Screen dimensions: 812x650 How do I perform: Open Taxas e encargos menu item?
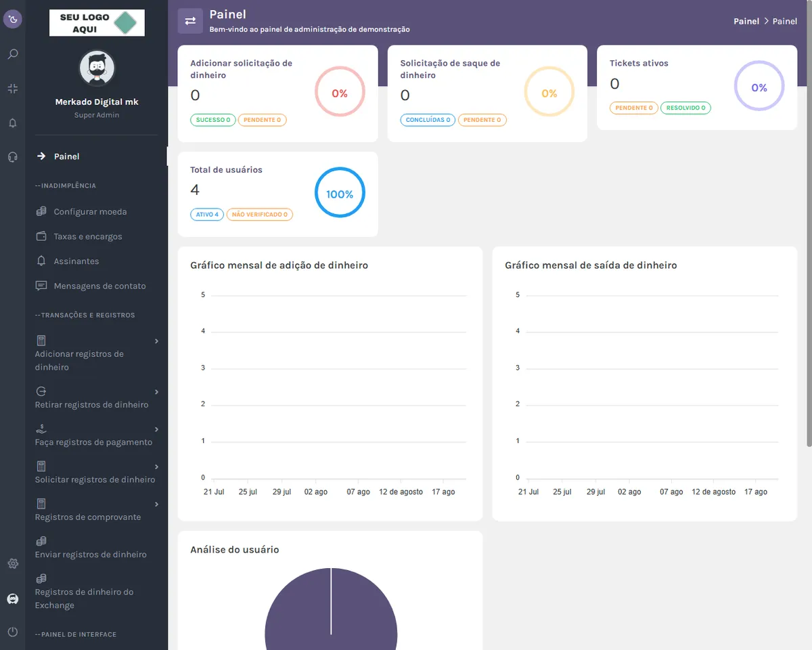(88, 237)
